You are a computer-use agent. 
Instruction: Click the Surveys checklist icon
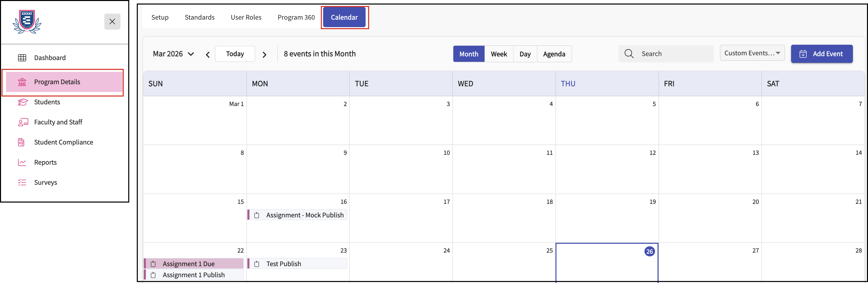point(22,183)
